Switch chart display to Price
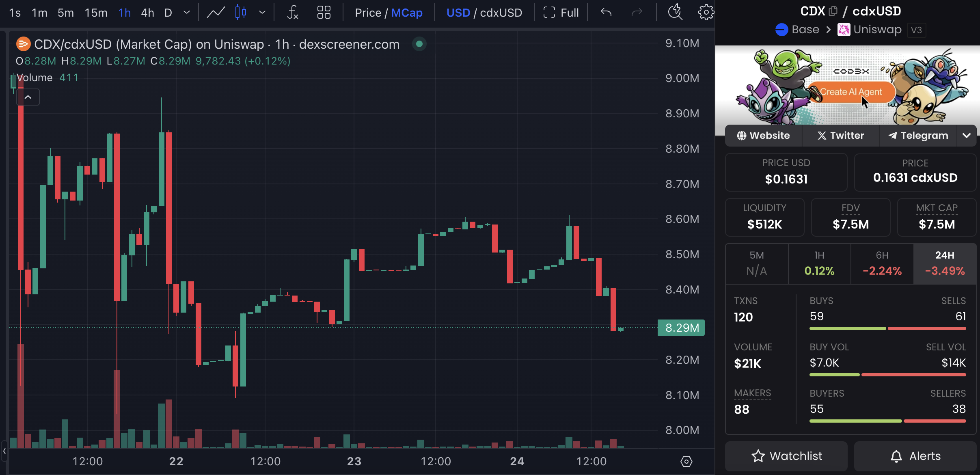 368,13
